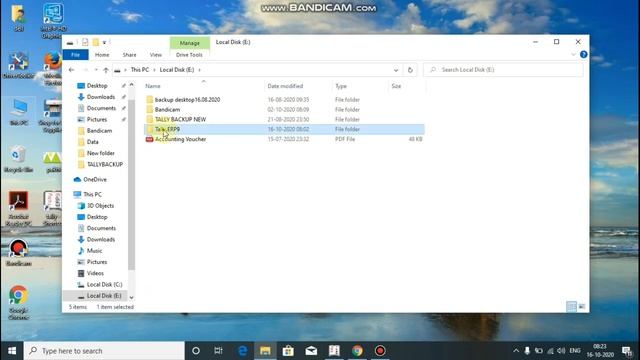The height and width of the screenshot is (360, 640).
Task: Open pinned Pictures in Quick access
Action: tap(97, 119)
